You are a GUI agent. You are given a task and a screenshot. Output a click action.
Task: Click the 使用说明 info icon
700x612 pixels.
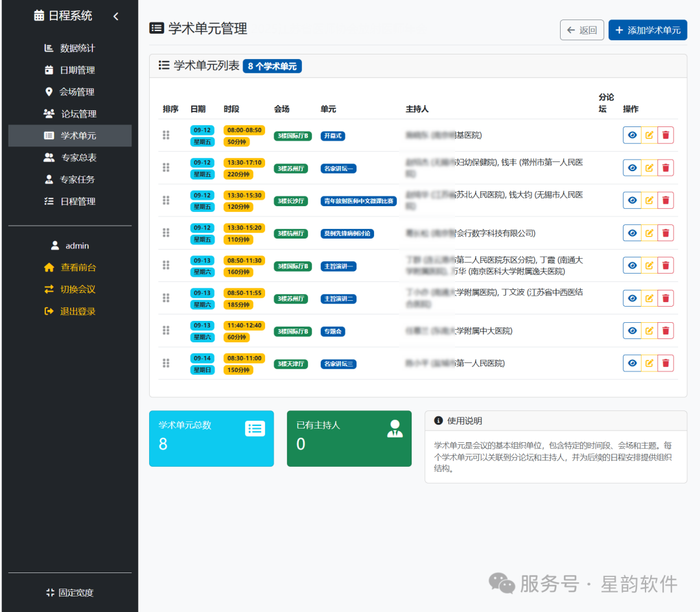click(x=438, y=421)
